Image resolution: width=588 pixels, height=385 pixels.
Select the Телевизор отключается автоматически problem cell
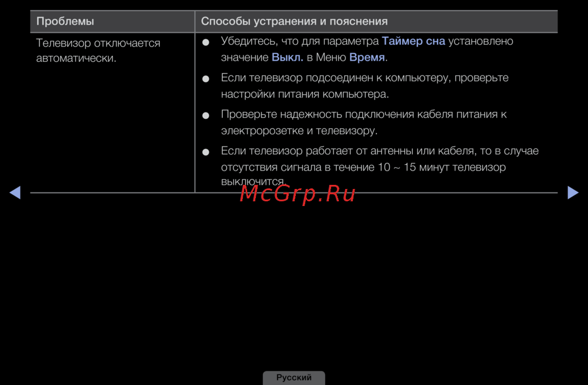98,51
